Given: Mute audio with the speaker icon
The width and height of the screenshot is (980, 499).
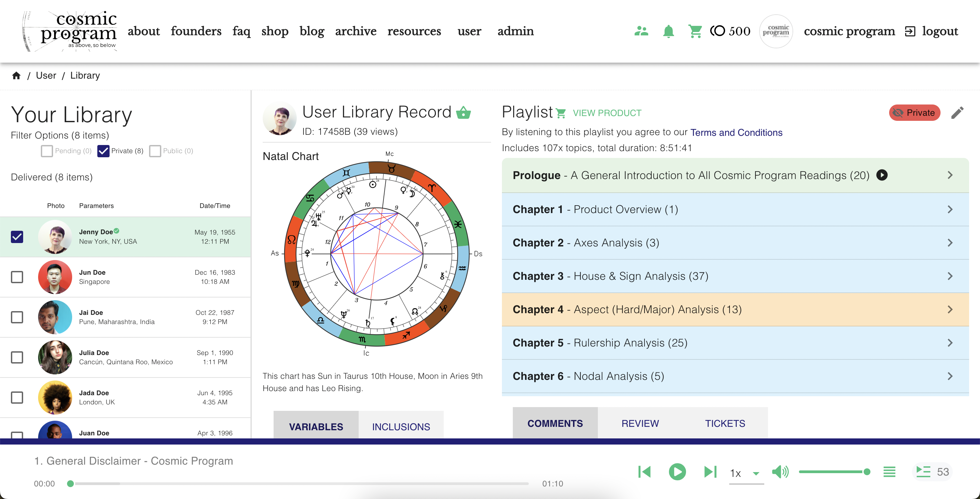Looking at the screenshot, I should coord(780,471).
